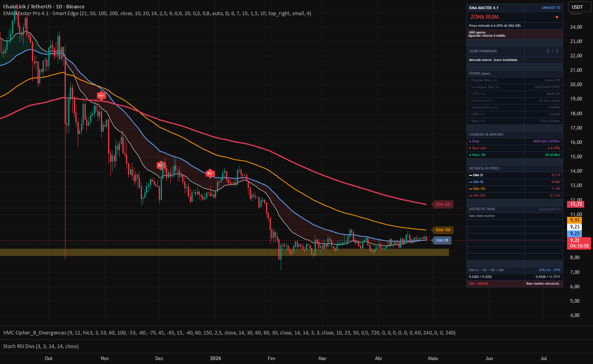This screenshot has width=593, height=364.
Task: Click the 24,00 price axis label
Action: 576,27
